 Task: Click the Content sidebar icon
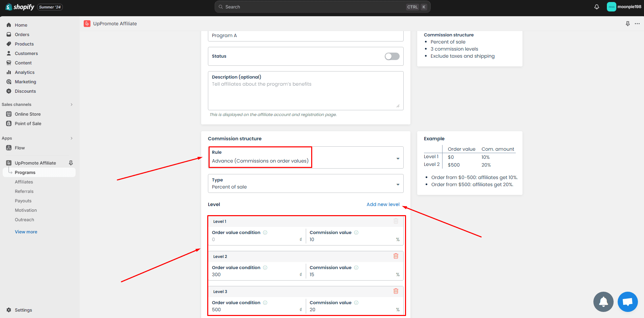pos(9,63)
